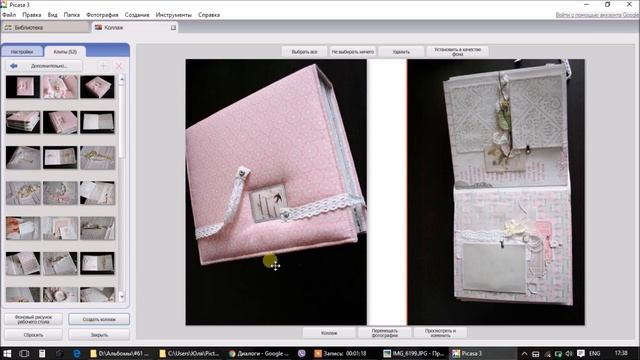Image resolution: width=640 pixels, height=360 pixels.
Task: Click the ENG language indicator
Action: (595, 353)
